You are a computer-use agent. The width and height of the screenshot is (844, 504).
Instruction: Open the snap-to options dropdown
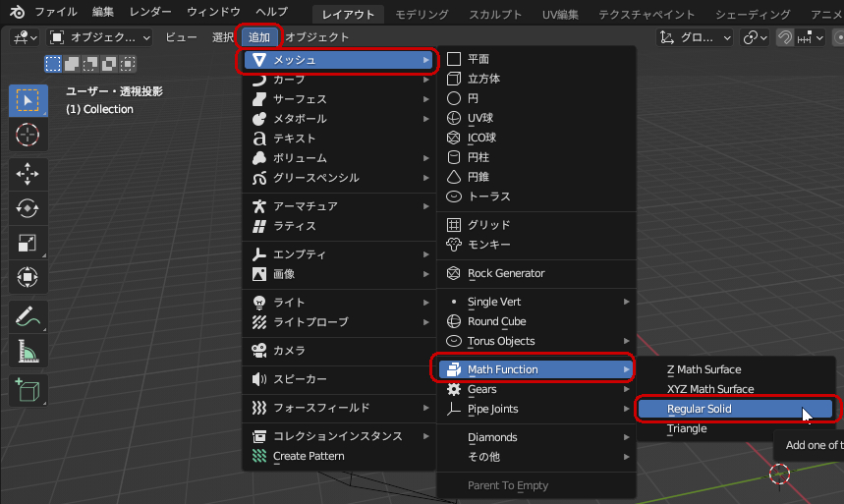point(810,37)
